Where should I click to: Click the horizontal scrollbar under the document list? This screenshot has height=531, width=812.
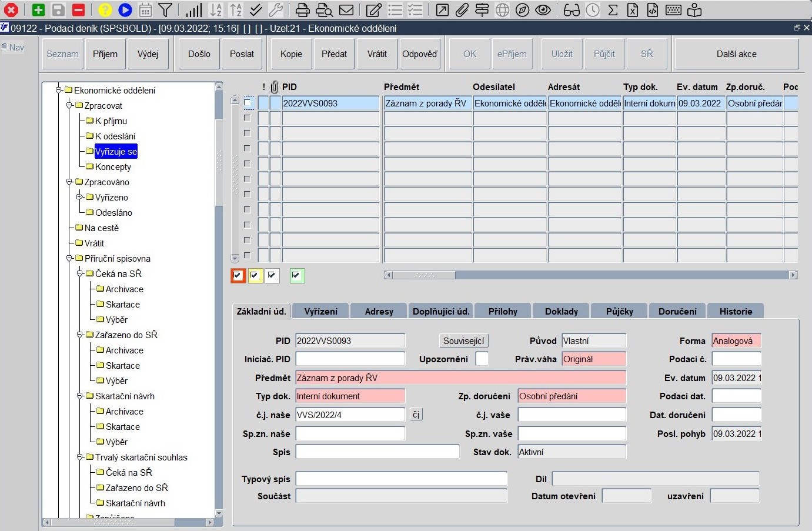pos(591,275)
